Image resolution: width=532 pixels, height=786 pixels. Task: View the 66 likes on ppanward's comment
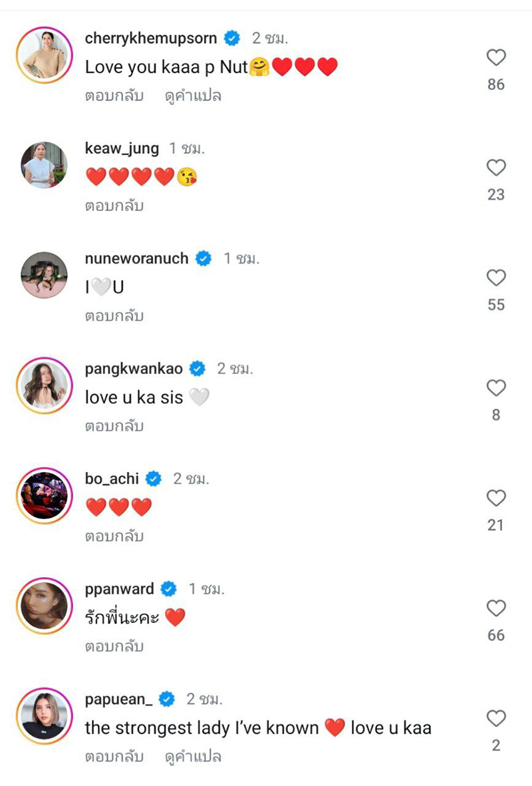[495, 636]
